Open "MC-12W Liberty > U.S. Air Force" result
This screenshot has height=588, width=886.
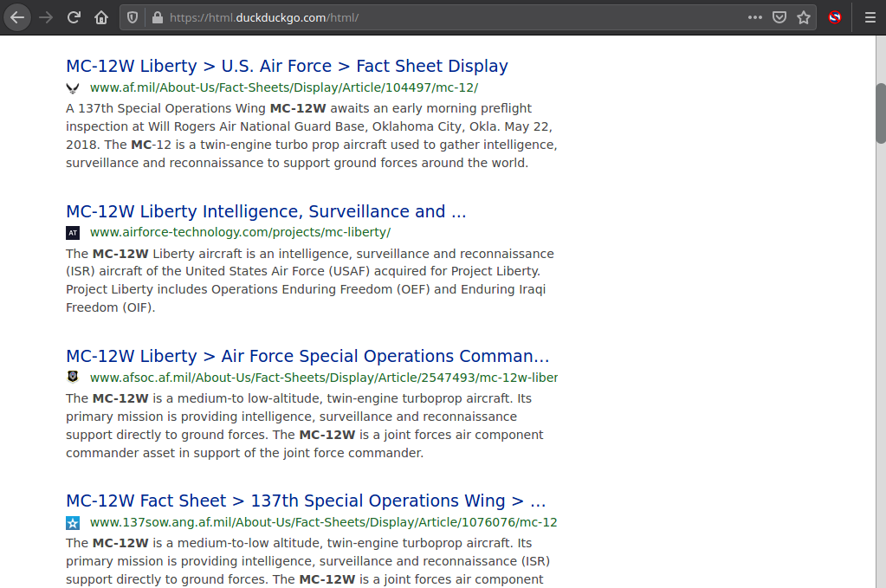click(x=287, y=66)
